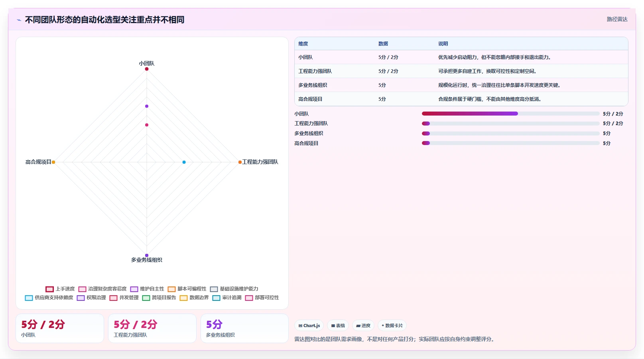Click the 维度 table column header
Screen dimensions: 644x359
click(x=303, y=44)
